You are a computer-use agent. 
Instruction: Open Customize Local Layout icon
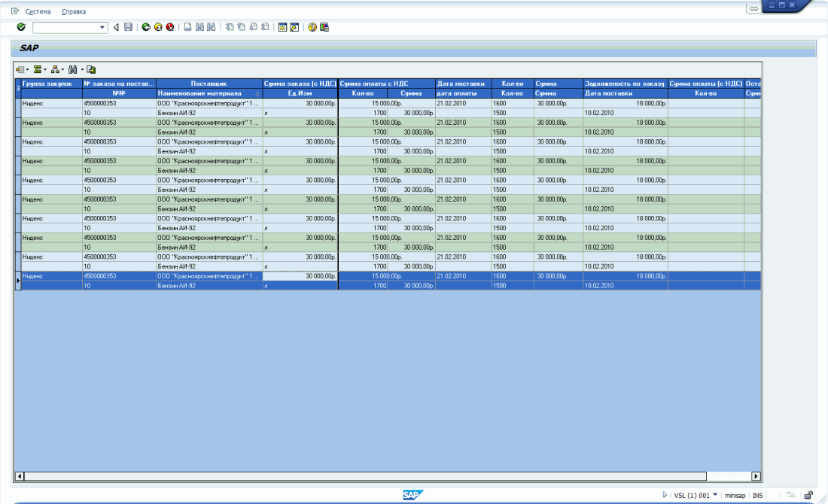pos(324,27)
